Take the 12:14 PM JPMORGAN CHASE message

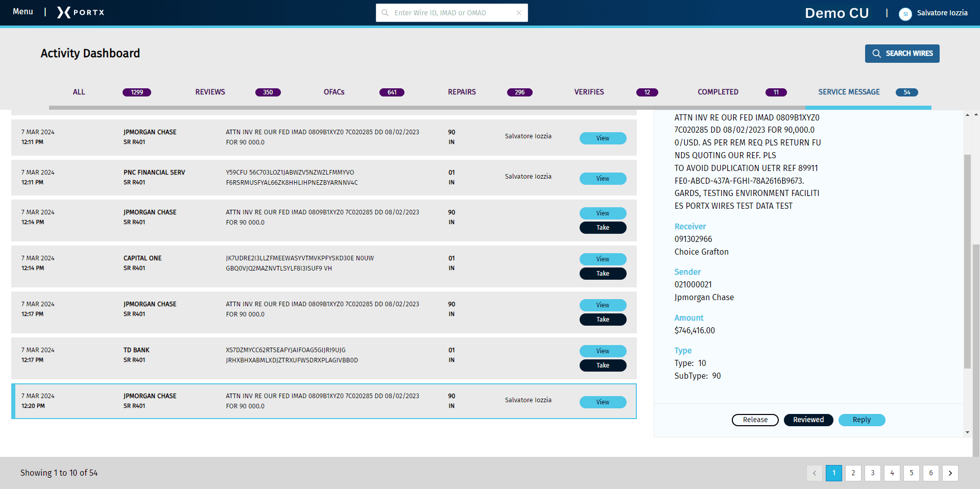[603, 228]
